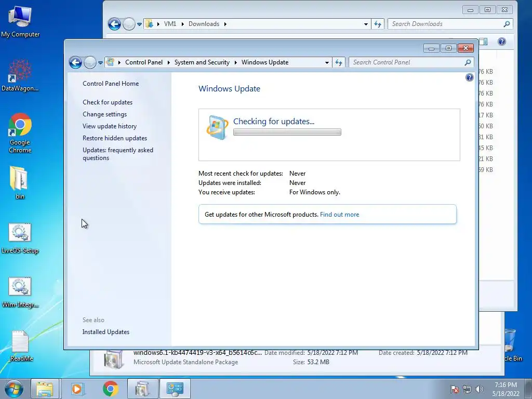Viewport: 532px width, 399px height.
Task: Select the bin folder on desktop
Action: [x=19, y=182]
